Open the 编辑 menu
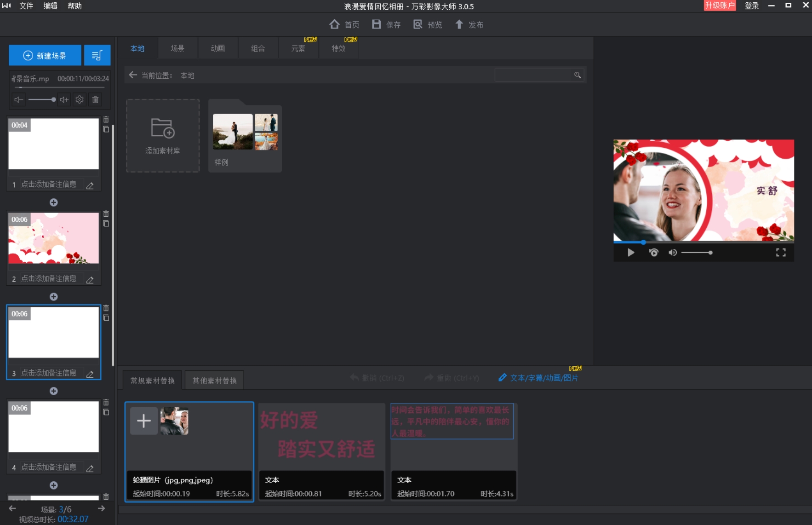 (51, 6)
